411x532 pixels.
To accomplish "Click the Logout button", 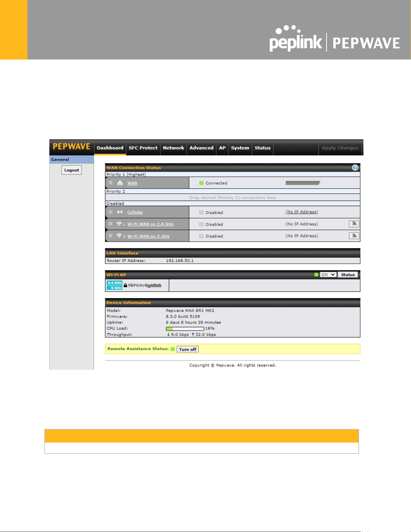I will coord(72,170).
